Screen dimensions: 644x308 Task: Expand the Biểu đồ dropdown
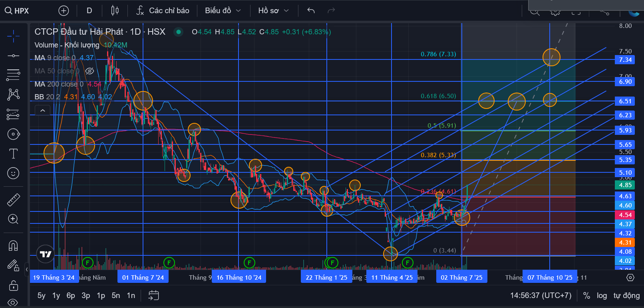pyautogui.click(x=223, y=11)
